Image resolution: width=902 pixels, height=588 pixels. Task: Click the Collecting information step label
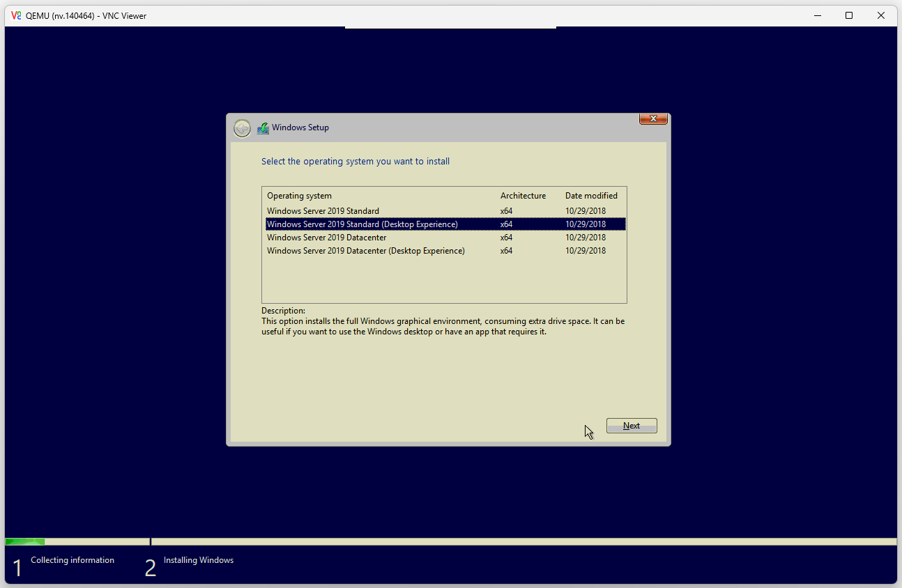(72, 560)
